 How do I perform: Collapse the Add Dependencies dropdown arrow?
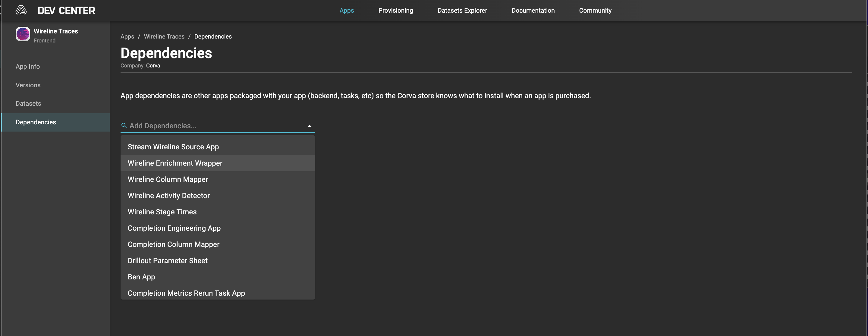309,126
